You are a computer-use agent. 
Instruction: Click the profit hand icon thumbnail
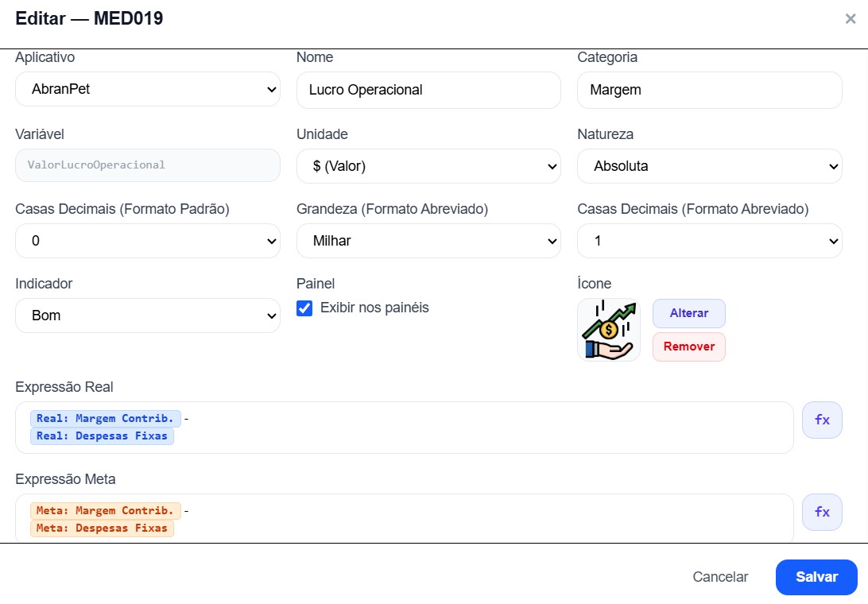coord(609,330)
